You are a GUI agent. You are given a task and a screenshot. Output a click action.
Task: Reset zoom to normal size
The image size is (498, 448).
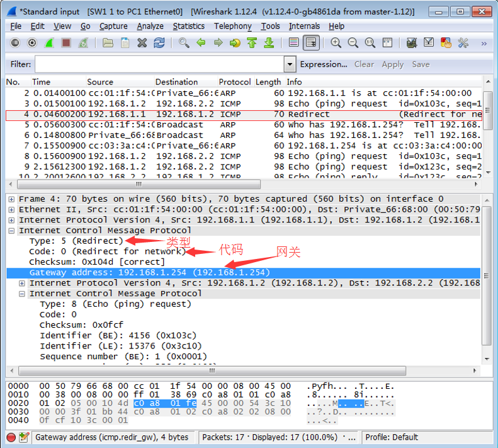click(x=370, y=43)
